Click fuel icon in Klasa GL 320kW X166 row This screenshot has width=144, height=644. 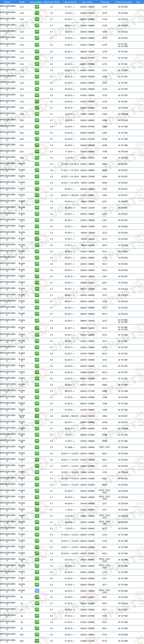click(x=37, y=397)
